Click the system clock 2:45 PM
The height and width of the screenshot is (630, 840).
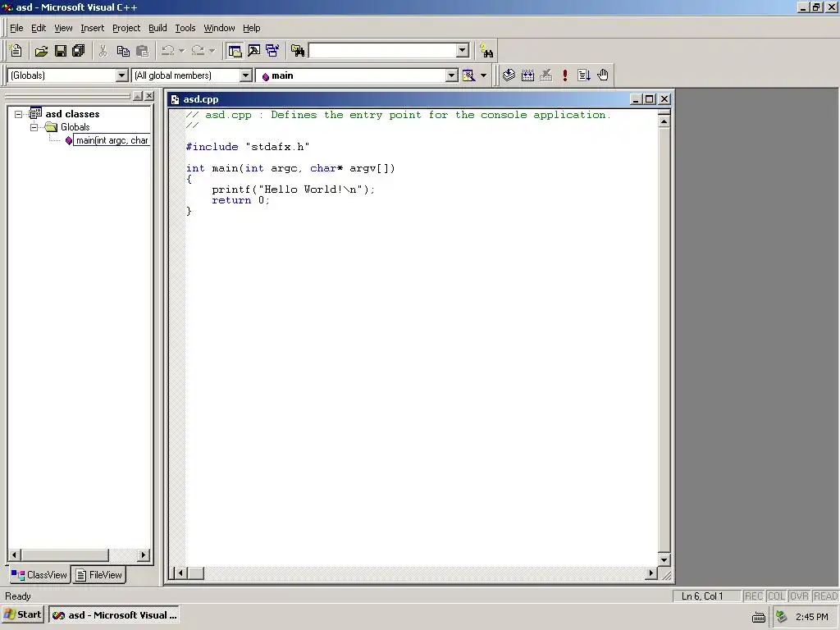pyautogui.click(x=812, y=617)
